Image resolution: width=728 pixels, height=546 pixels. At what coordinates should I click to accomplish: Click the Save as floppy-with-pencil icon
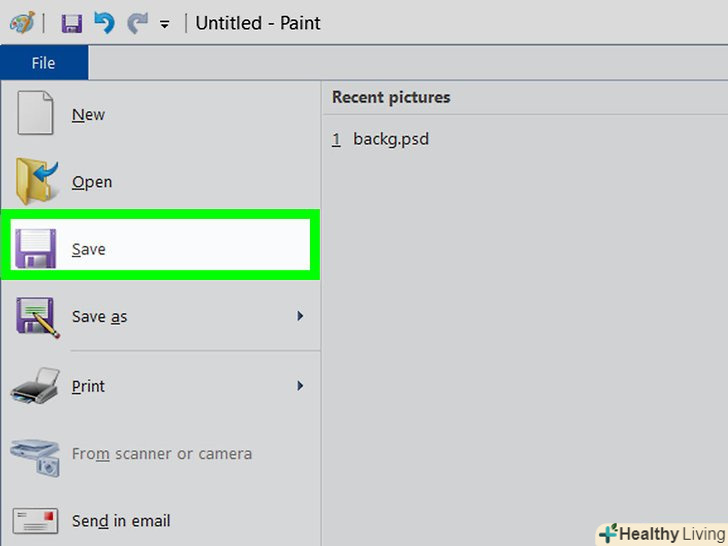(x=37, y=316)
